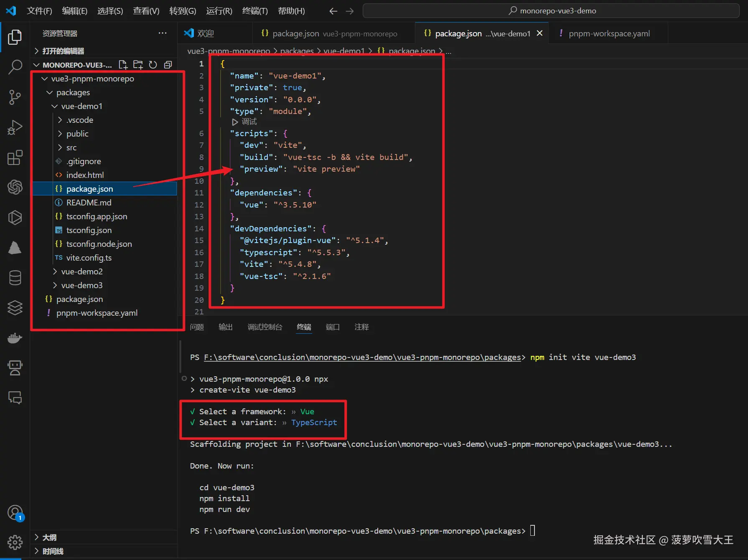This screenshot has width=748, height=560.
Task: Click the New Folder icon in explorer header
Action: point(138,65)
